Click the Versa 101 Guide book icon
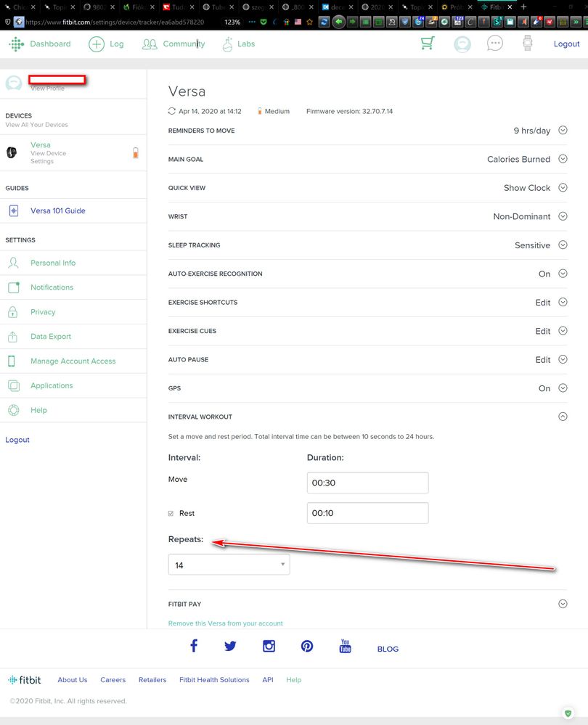Viewport: 588px width, 725px height. 14,211
